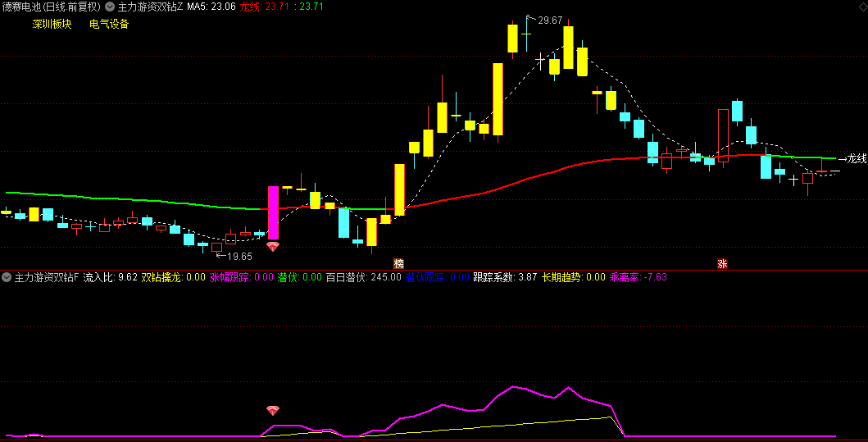The width and height of the screenshot is (868, 442).
Task: Click the green 潜伏: 0.00 readout
Action: click(x=299, y=277)
